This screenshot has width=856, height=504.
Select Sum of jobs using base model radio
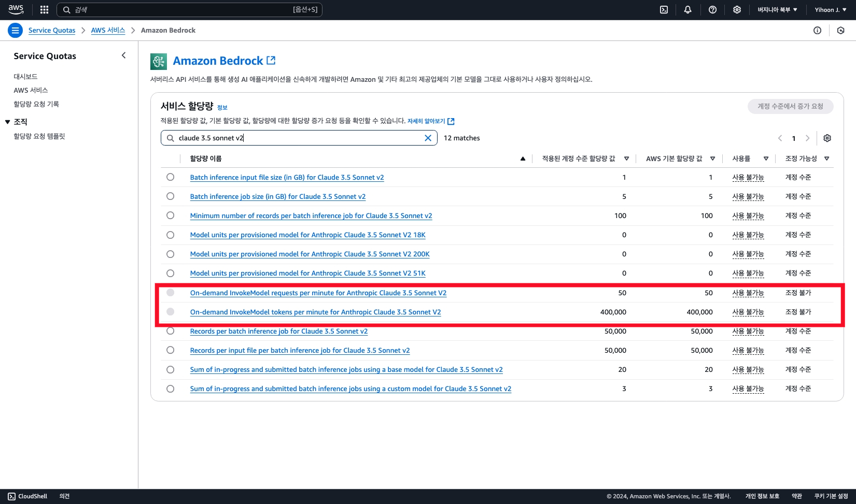pyautogui.click(x=170, y=369)
